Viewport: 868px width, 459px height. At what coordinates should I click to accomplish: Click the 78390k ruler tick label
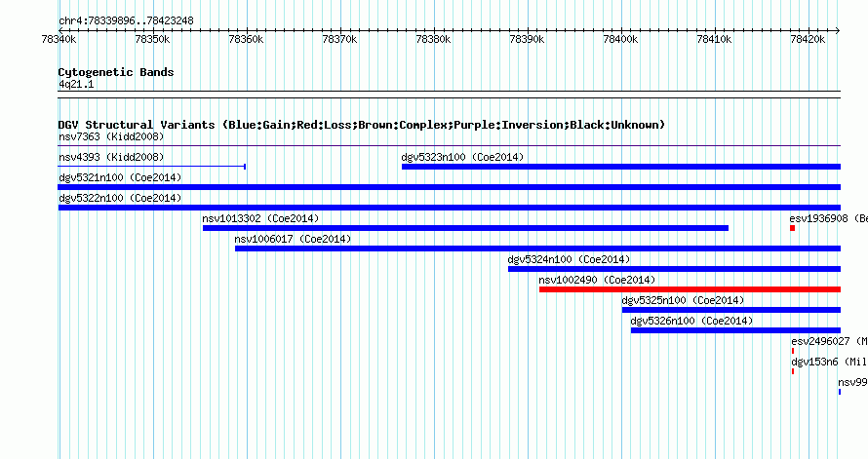point(527,39)
